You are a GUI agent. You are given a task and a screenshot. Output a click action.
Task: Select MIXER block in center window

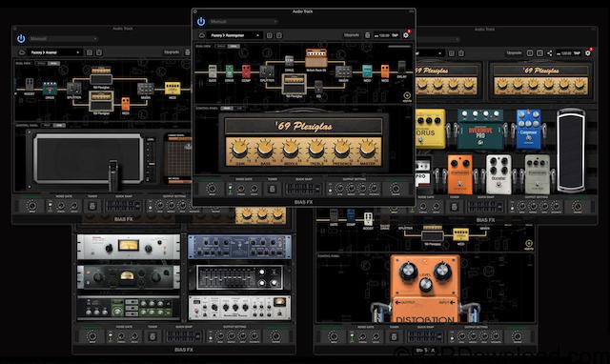point(343,72)
